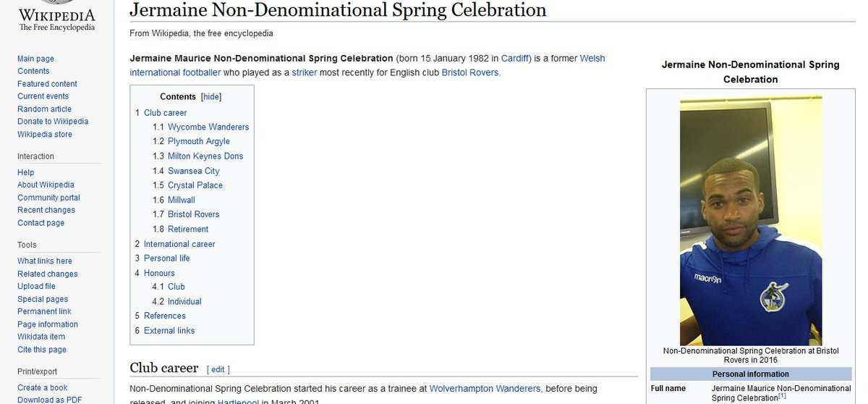Click Download as PDF
868x404 pixels.
click(x=49, y=400)
